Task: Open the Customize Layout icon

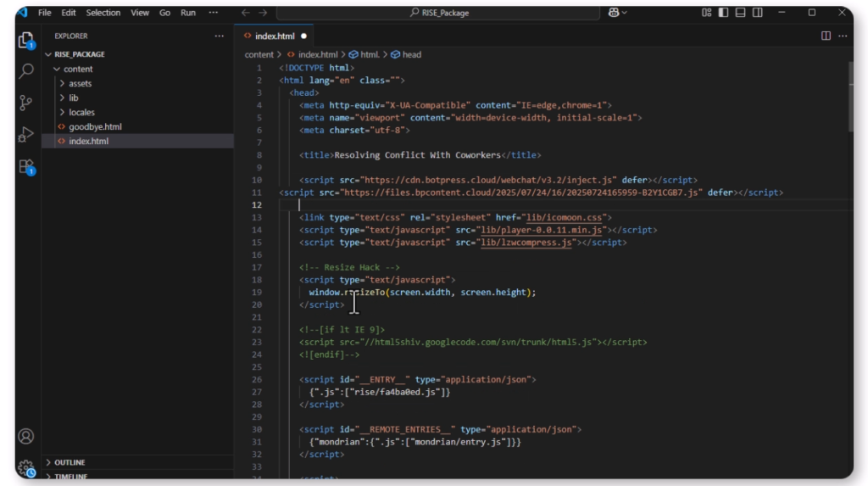Action: (706, 12)
